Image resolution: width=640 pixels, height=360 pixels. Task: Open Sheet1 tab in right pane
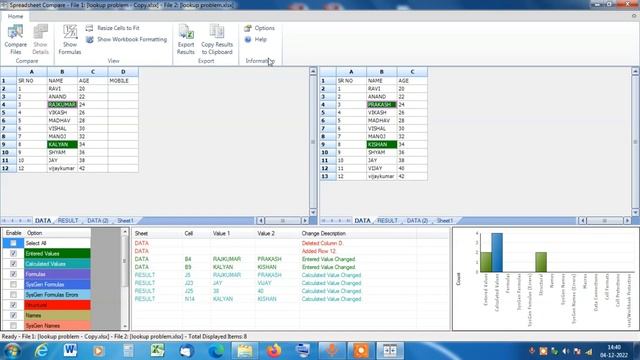pyautogui.click(x=444, y=220)
